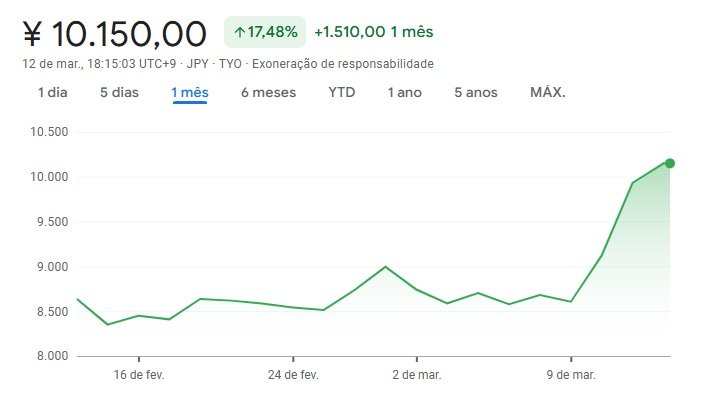Screen dimensions: 709x402
Task: Open the 5 anos chart view
Action: pyautogui.click(x=475, y=93)
